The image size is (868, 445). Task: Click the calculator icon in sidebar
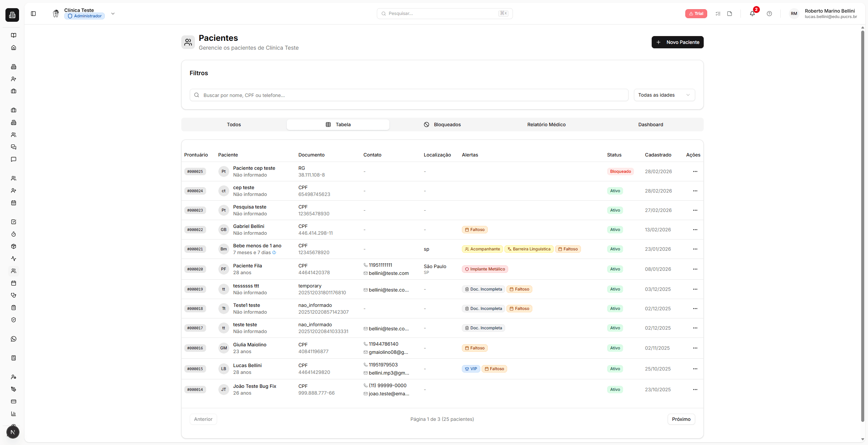(x=14, y=358)
